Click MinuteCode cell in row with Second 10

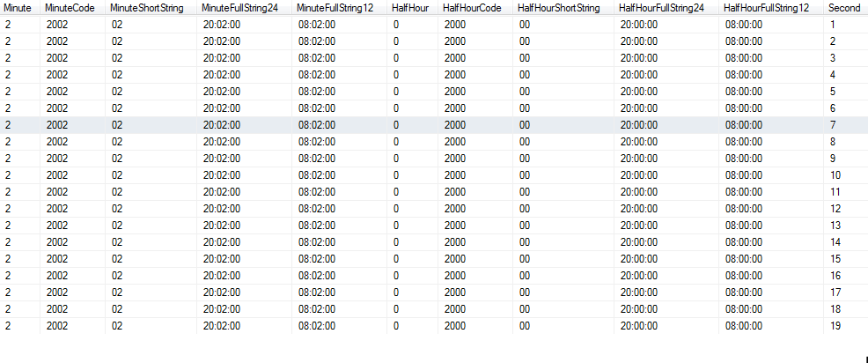click(x=56, y=175)
